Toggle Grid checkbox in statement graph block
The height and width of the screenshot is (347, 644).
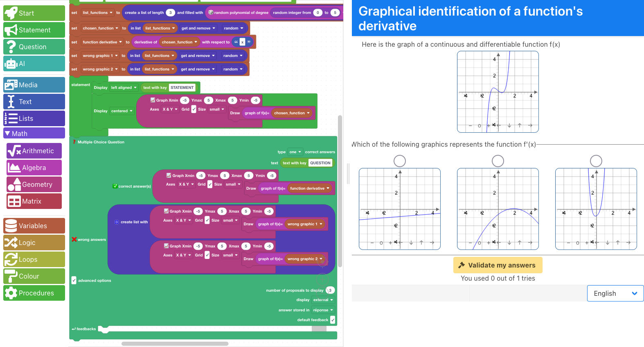coord(194,109)
